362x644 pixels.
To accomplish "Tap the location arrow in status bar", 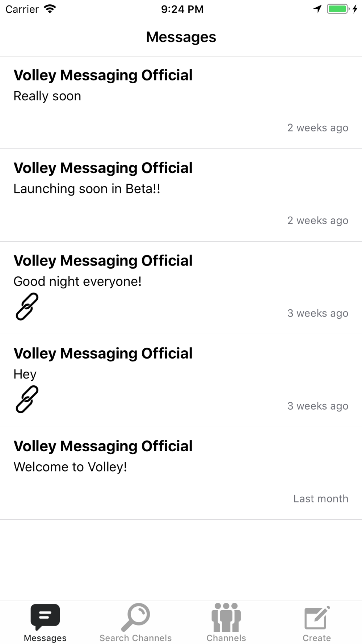I will (x=317, y=9).
